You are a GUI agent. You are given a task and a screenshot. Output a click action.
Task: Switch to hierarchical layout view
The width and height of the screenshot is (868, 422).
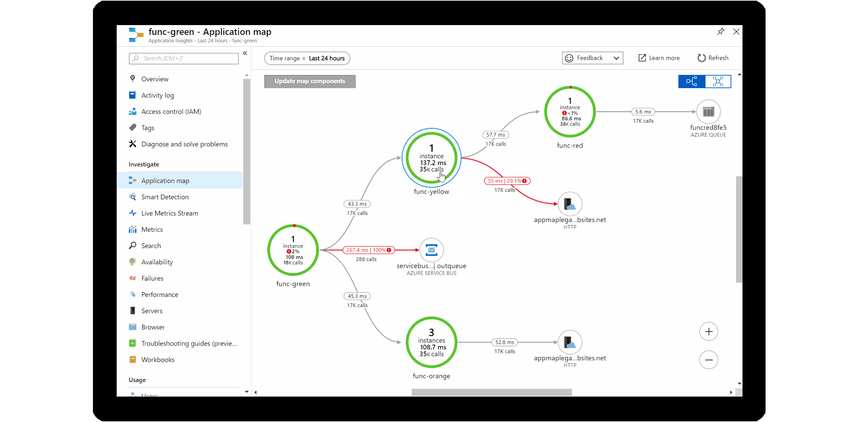pyautogui.click(x=691, y=81)
